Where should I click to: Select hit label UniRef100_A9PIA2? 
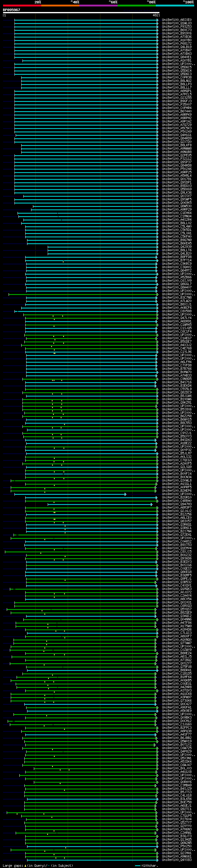pyautogui.click(x=176, y=122)
